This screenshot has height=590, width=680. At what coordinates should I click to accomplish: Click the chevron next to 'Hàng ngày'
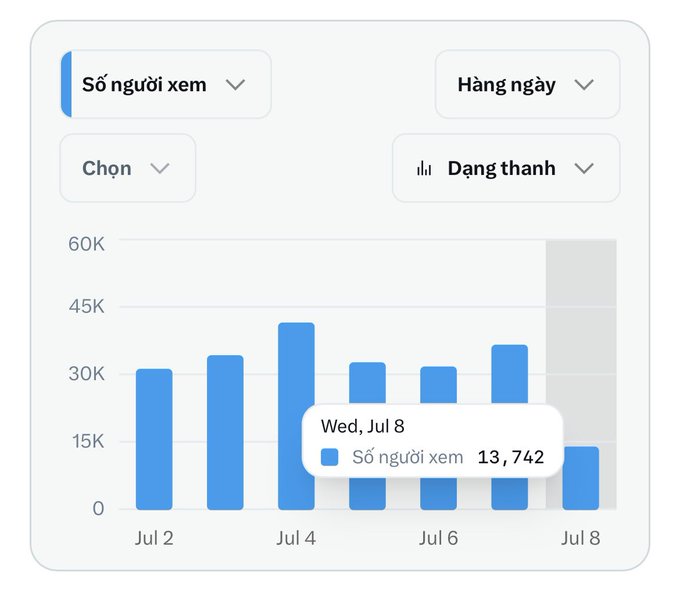coord(584,85)
